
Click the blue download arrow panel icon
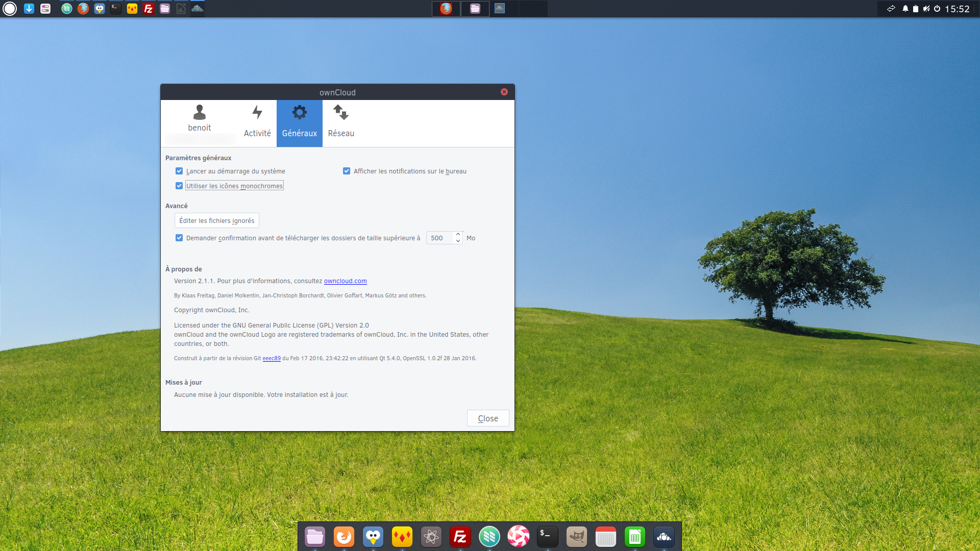(29, 9)
